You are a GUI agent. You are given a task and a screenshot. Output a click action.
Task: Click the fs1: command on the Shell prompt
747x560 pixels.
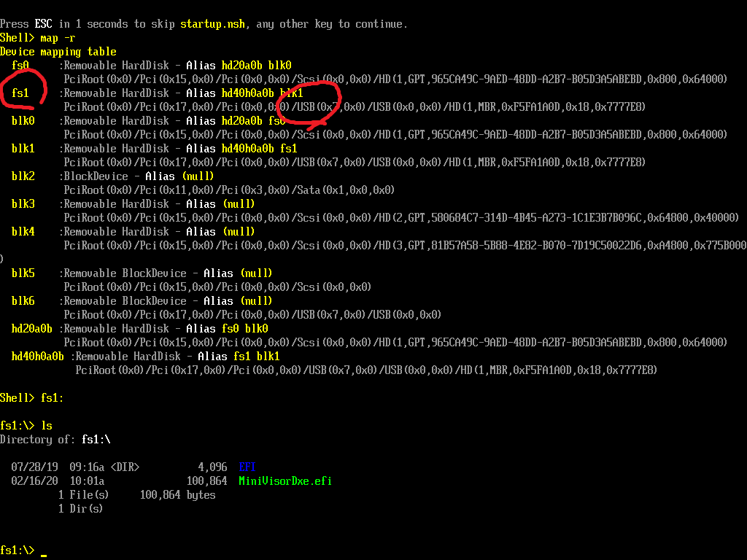[x=50, y=397]
